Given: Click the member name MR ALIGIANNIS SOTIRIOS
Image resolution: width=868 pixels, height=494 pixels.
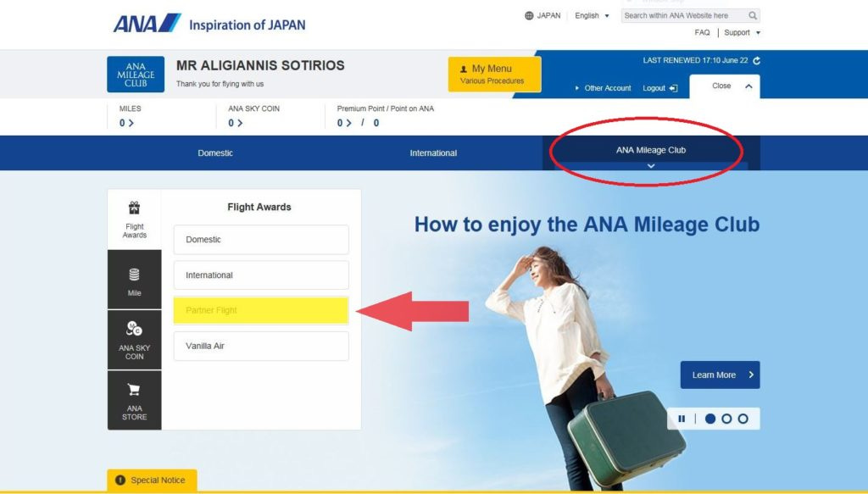Looking at the screenshot, I should coord(260,65).
